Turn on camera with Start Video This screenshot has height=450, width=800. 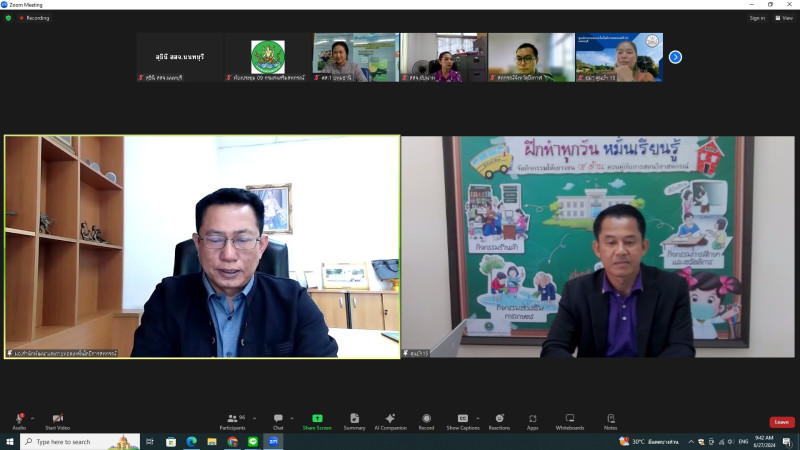tap(57, 419)
